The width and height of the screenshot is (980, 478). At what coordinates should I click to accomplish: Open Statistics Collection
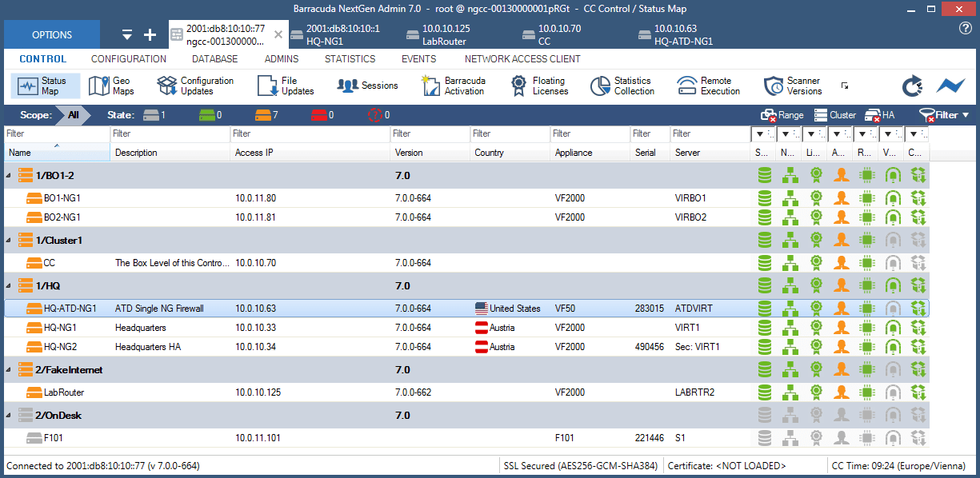coord(623,86)
